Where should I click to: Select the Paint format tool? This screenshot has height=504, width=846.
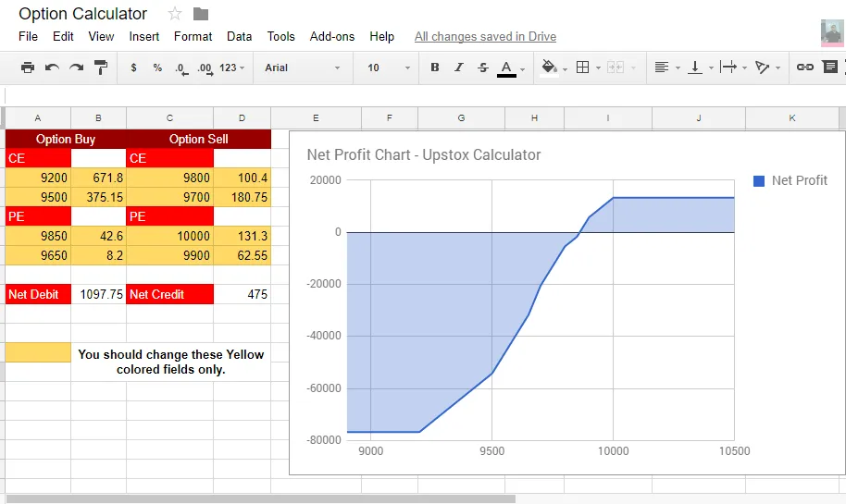point(101,68)
